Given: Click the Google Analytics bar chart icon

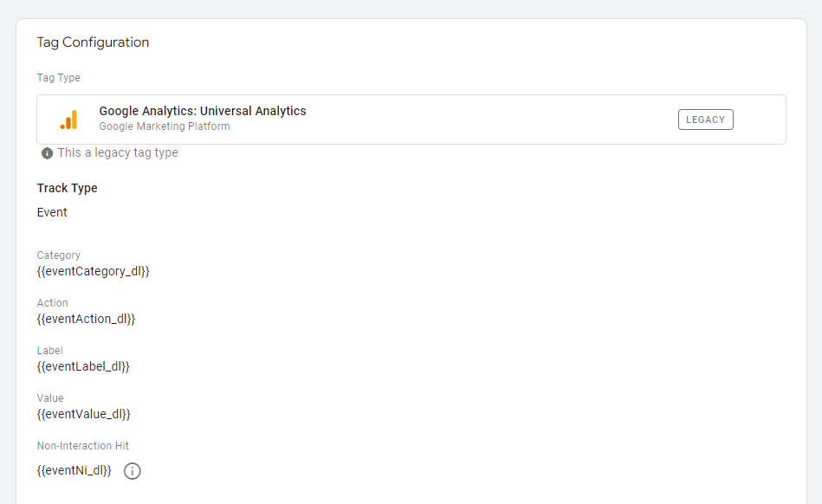Looking at the screenshot, I should pyautogui.click(x=70, y=119).
